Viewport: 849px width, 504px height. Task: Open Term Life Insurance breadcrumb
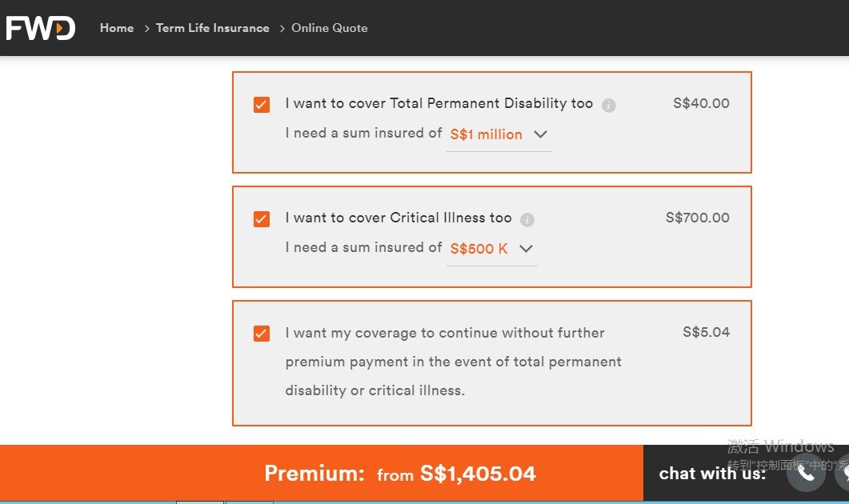click(x=212, y=28)
